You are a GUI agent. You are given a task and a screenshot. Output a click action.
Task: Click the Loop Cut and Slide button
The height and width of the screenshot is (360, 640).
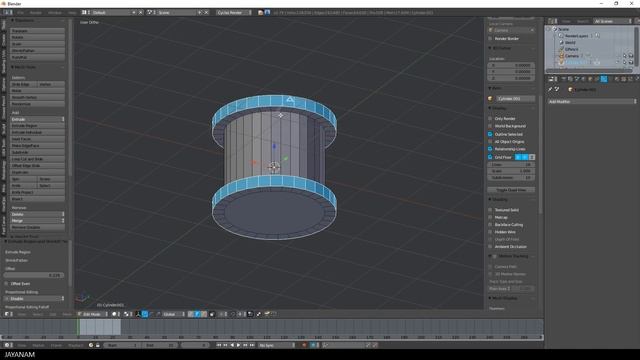(38, 159)
